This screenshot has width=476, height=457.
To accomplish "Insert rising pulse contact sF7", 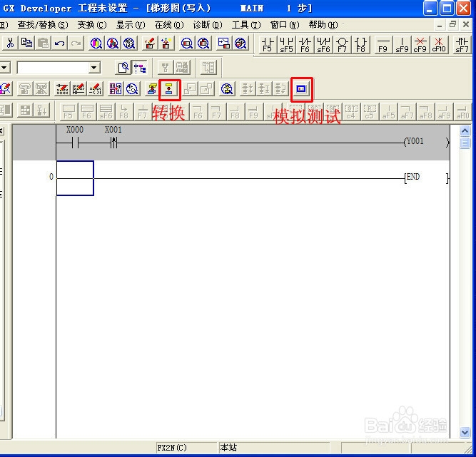I will click(462, 45).
